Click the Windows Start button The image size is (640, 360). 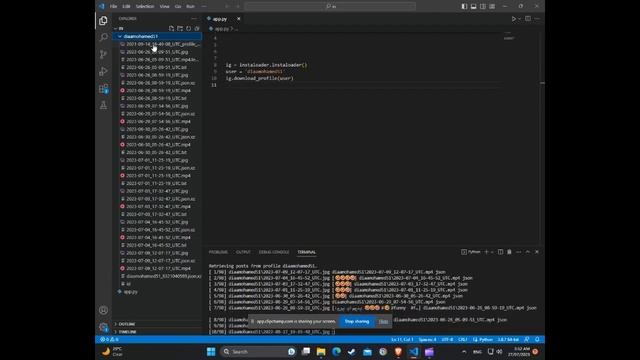coord(211,351)
